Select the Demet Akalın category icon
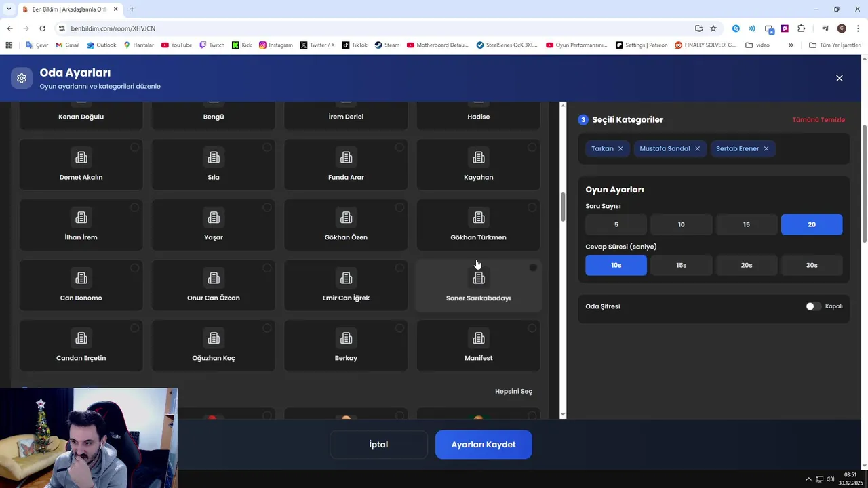 pos(81,157)
